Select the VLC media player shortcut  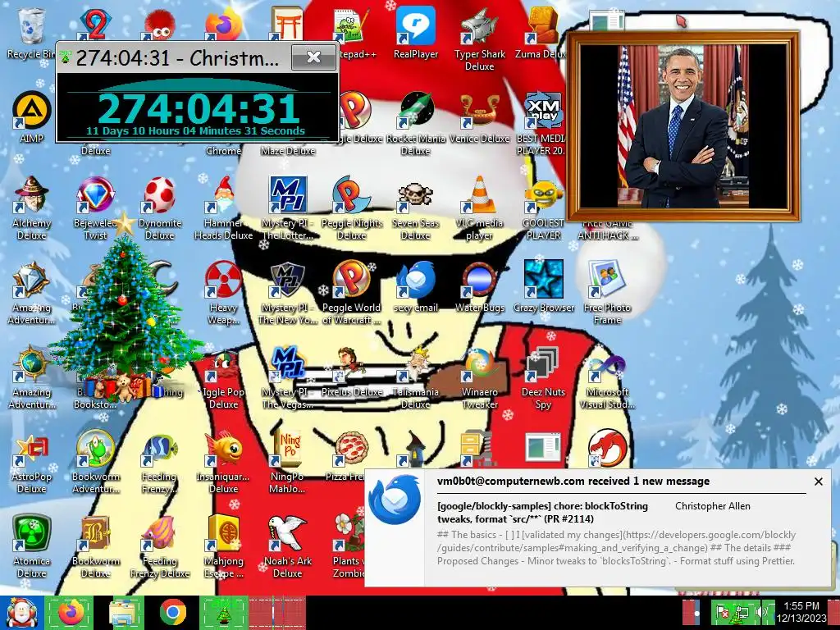(479, 208)
